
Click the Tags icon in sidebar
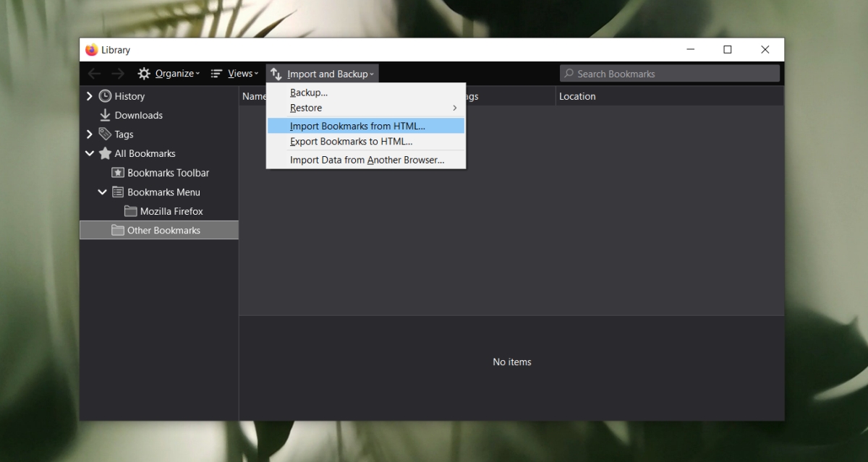104,134
